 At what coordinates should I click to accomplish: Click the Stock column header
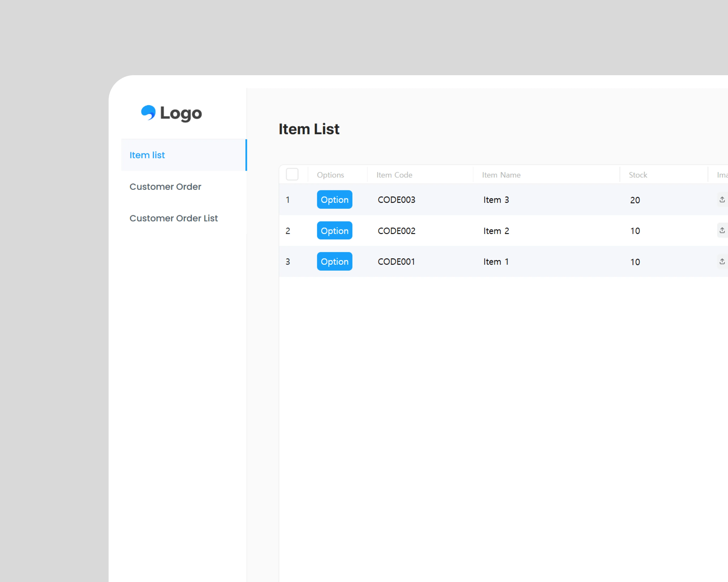click(x=638, y=174)
